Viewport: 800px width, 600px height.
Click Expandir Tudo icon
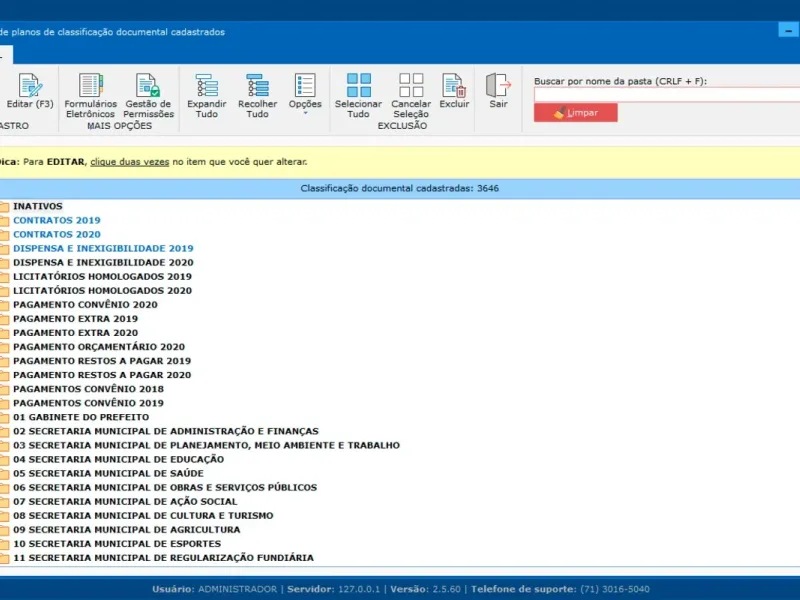pos(207,86)
